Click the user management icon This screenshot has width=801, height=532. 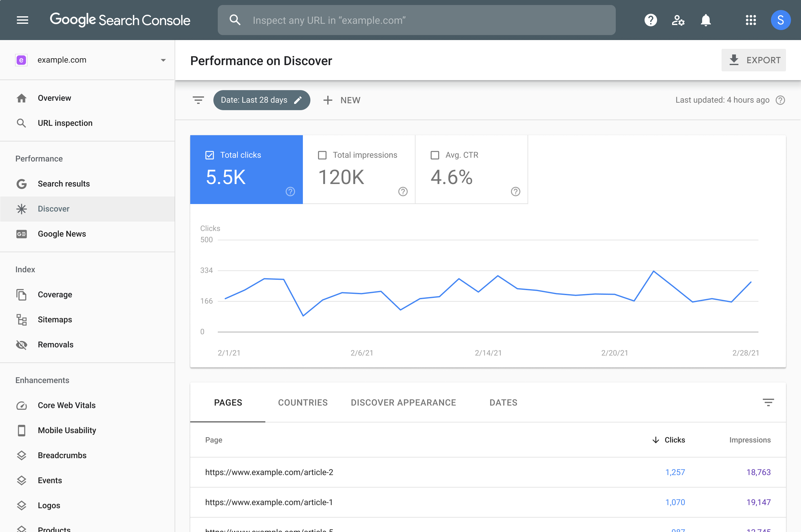[678, 20]
